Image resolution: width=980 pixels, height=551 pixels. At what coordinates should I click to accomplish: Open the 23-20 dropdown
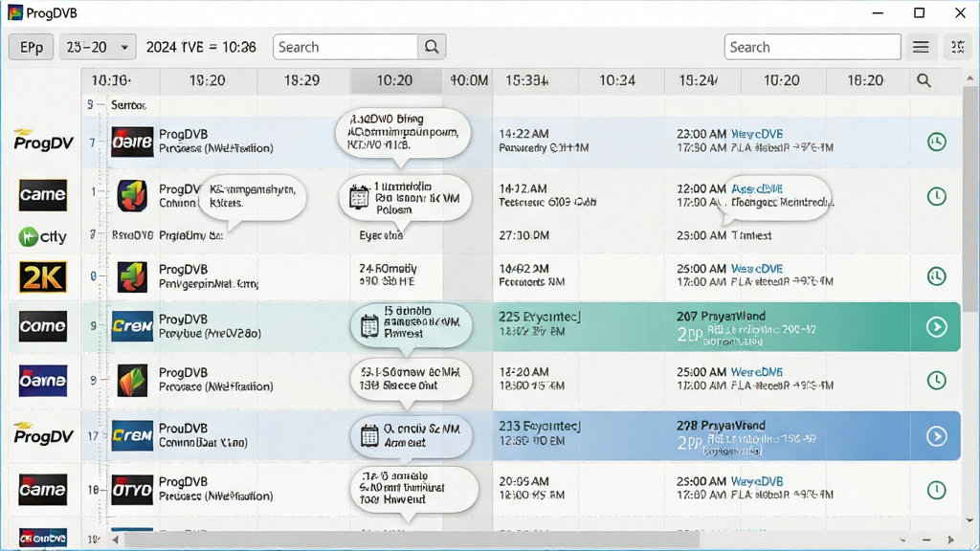tap(98, 47)
